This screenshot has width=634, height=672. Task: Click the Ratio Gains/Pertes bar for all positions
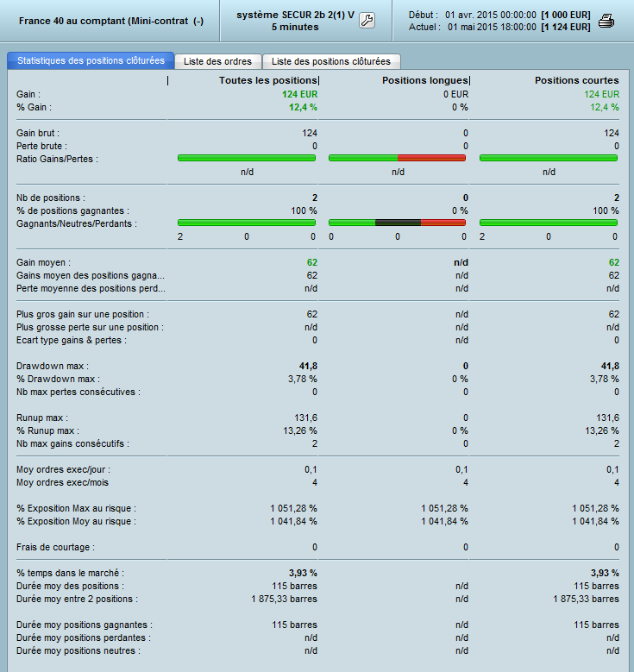pos(247,158)
